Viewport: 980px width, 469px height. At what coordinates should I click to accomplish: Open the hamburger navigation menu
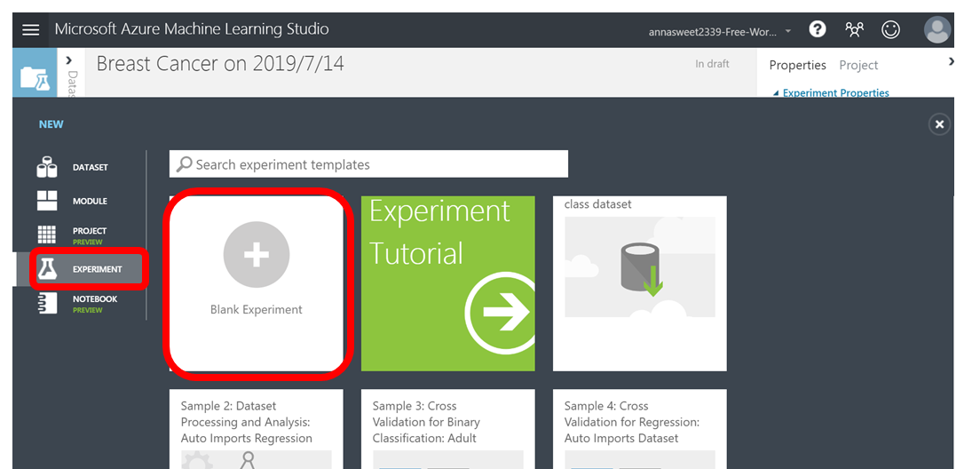click(x=30, y=29)
